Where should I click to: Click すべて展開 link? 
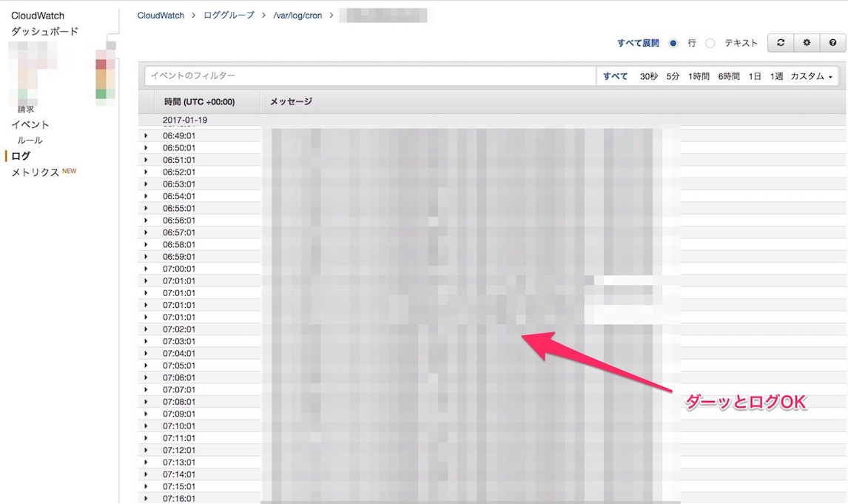(x=638, y=43)
